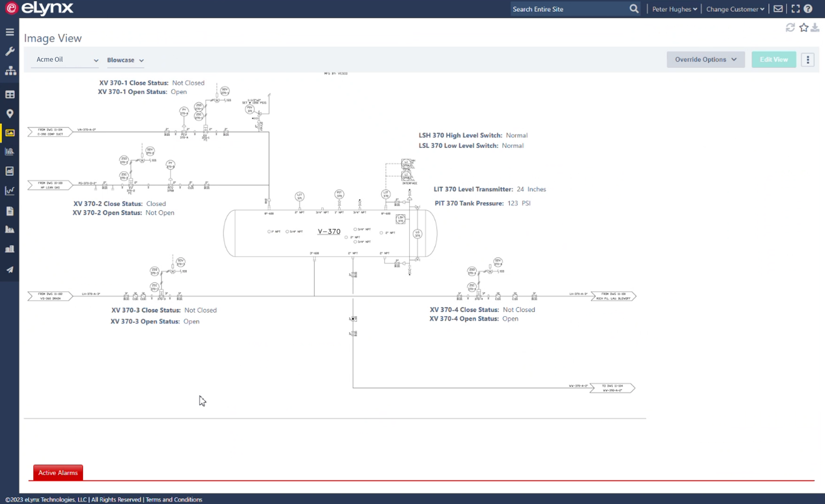This screenshot has width=825, height=504.
Task: Open Peter Hughes user menu
Action: (x=674, y=9)
